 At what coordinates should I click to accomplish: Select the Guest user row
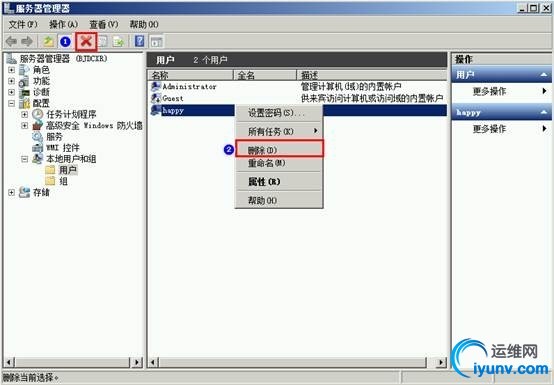pos(297,98)
